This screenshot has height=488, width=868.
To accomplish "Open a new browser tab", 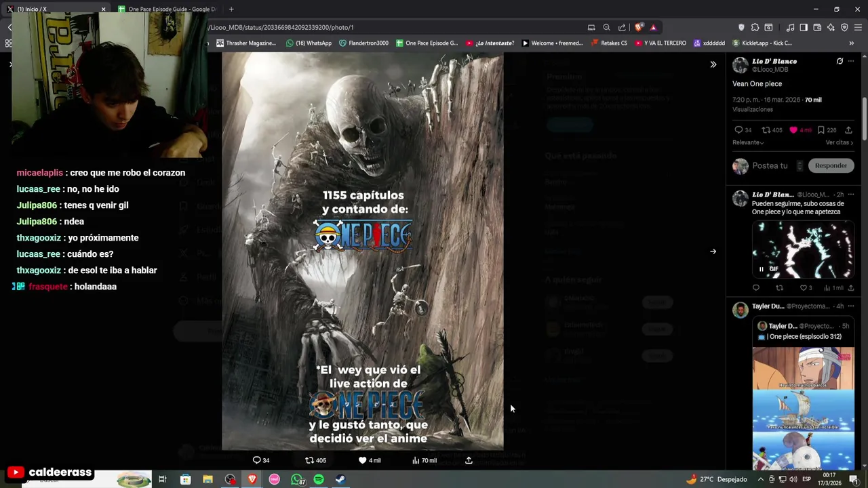I will pyautogui.click(x=231, y=9).
